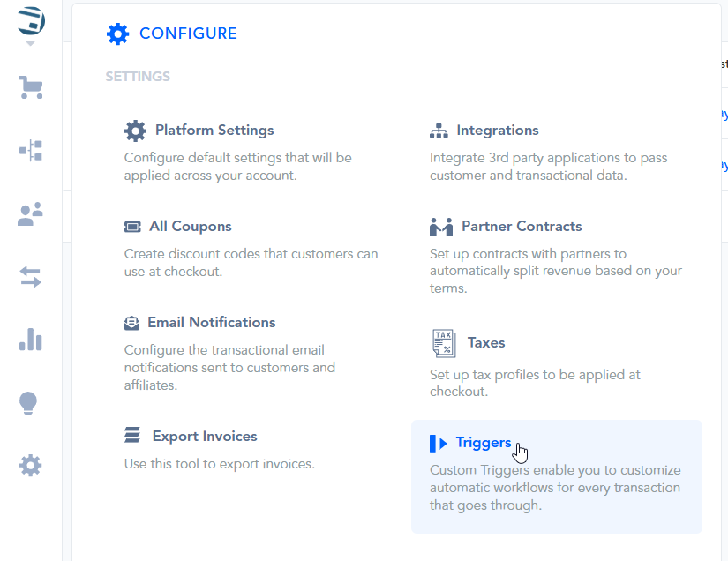
Task: Click the shopping cart sidebar icon
Action: coord(31,87)
